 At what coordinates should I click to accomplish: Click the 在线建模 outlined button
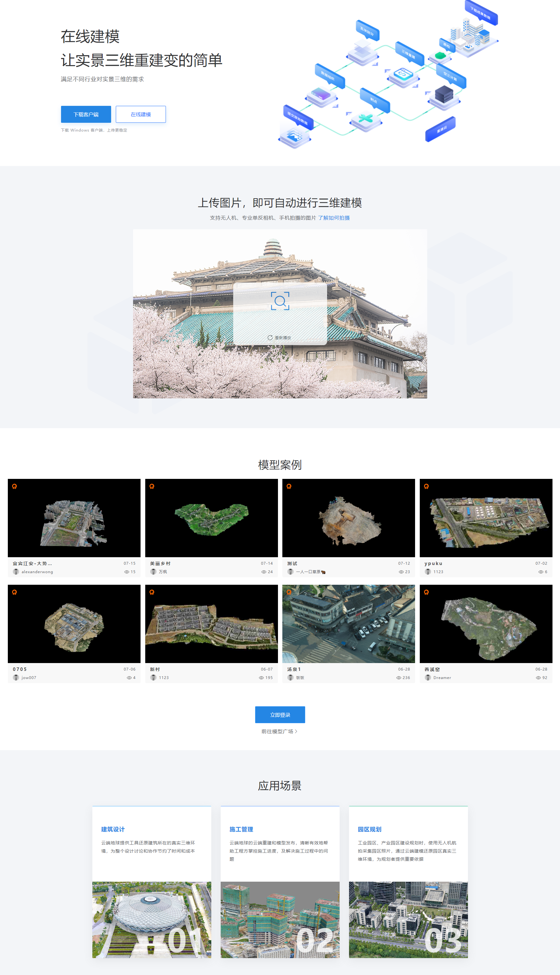(x=140, y=114)
